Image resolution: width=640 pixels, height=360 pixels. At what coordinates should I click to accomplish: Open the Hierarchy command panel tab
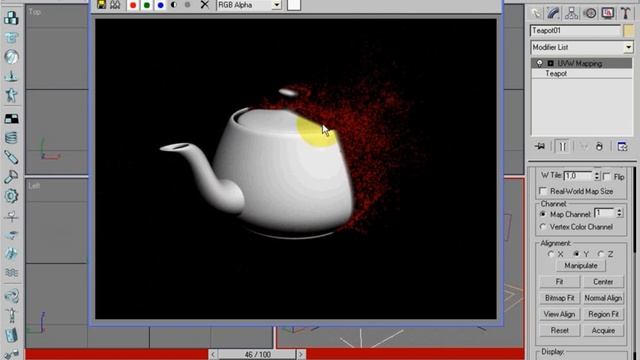click(571, 13)
